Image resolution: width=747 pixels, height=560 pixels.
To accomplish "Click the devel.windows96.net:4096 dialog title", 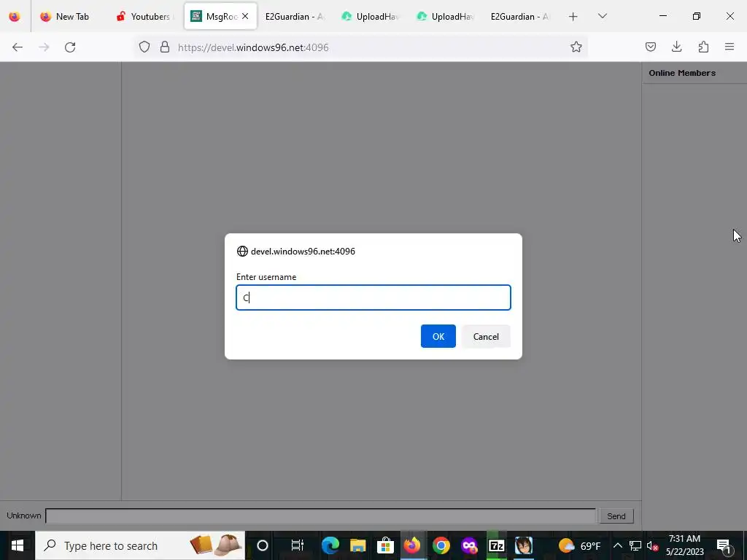I will [x=303, y=252].
